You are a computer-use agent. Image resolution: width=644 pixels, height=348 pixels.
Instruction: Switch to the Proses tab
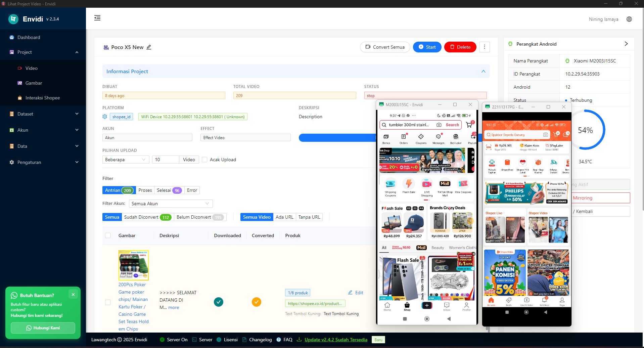[x=145, y=190]
